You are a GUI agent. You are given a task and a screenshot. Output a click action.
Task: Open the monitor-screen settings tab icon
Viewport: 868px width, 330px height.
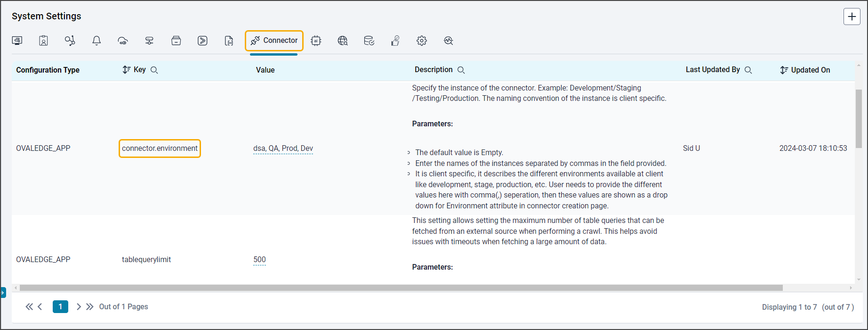[x=17, y=41]
